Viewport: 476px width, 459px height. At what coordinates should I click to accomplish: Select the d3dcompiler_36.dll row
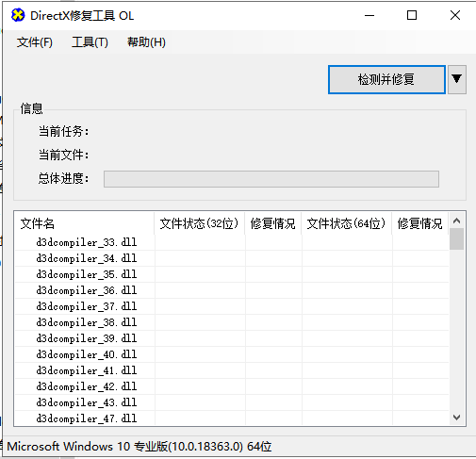point(232,290)
